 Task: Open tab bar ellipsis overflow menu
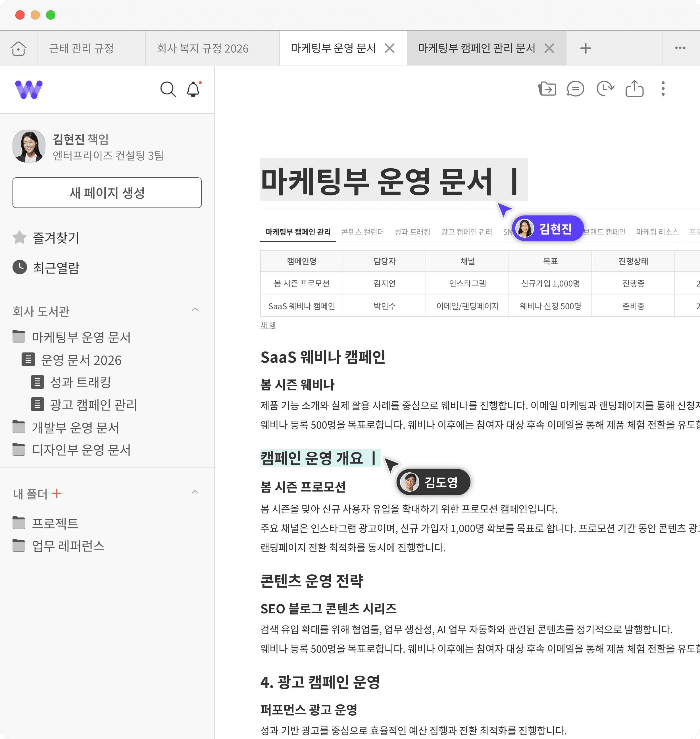(x=680, y=48)
